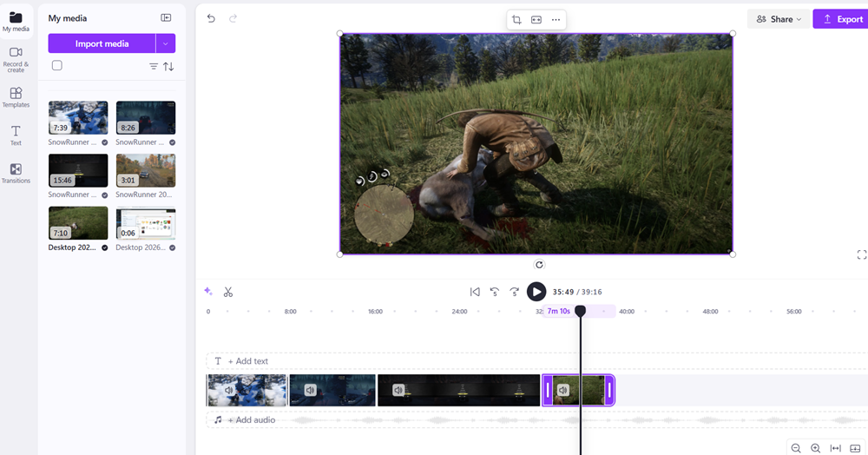Mute audio on the selected grass clip
Screen dimensions: 868x455
pyautogui.click(x=563, y=390)
